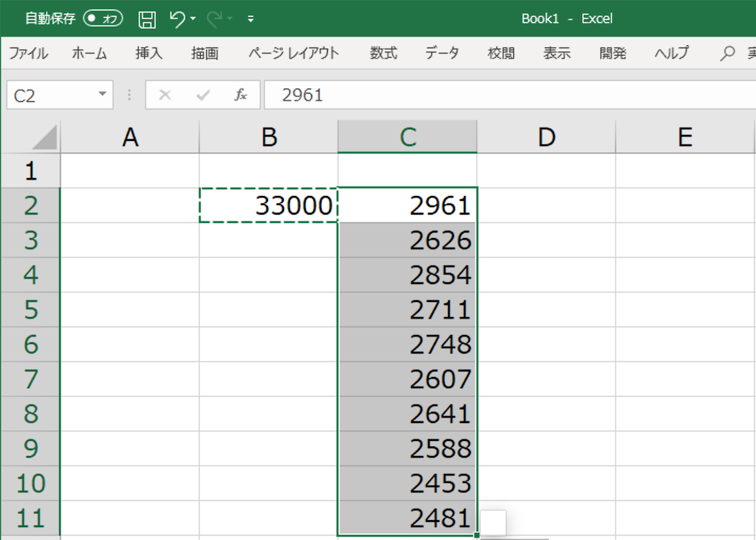Image resolution: width=756 pixels, height=540 pixels.
Task: Click the Cancel X formula bar icon
Action: 165,95
